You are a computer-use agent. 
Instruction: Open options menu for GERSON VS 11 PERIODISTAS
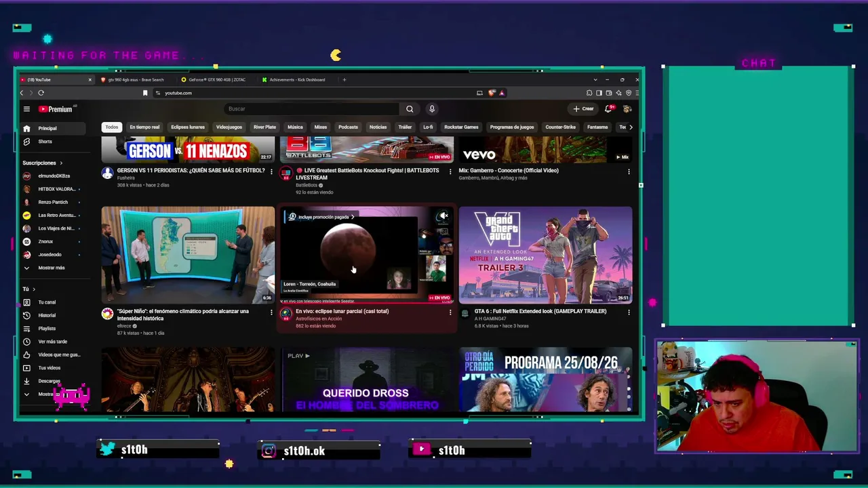pos(271,171)
